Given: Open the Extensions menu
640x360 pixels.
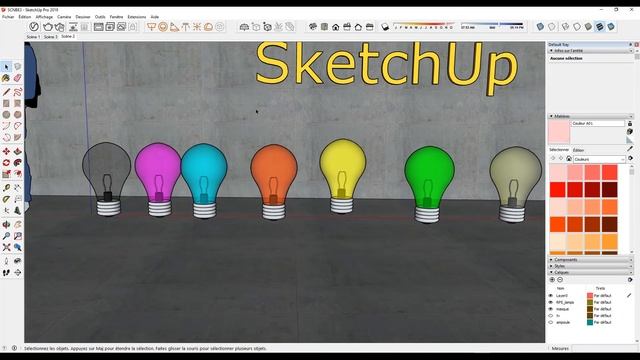Looking at the screenshot, I should tap(137, 17).
